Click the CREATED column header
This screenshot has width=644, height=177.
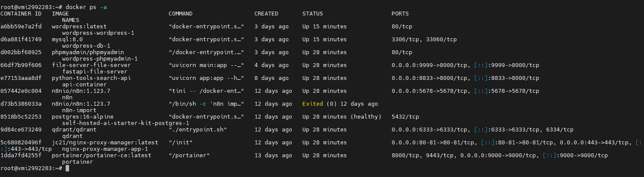coord(266,14)
